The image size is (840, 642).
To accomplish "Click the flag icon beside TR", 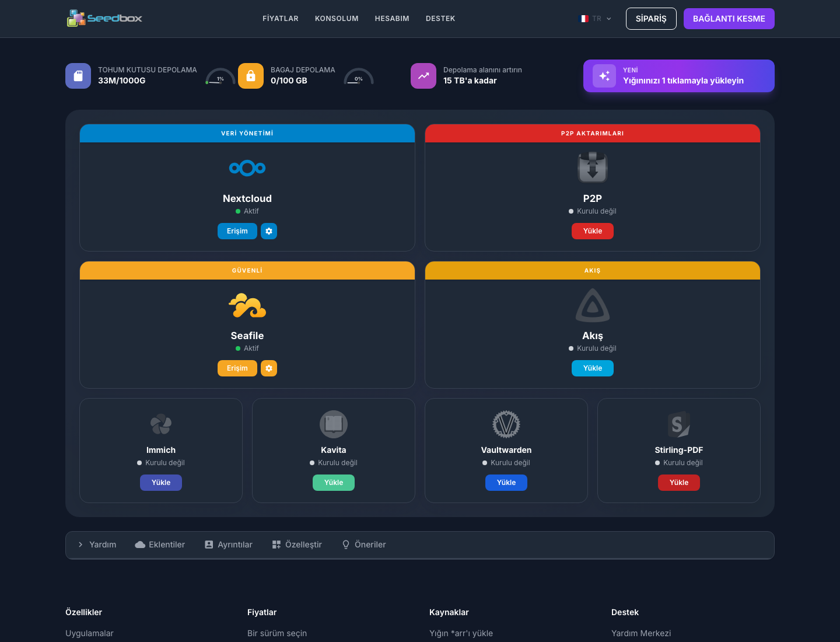I will [x=583, y=19].
